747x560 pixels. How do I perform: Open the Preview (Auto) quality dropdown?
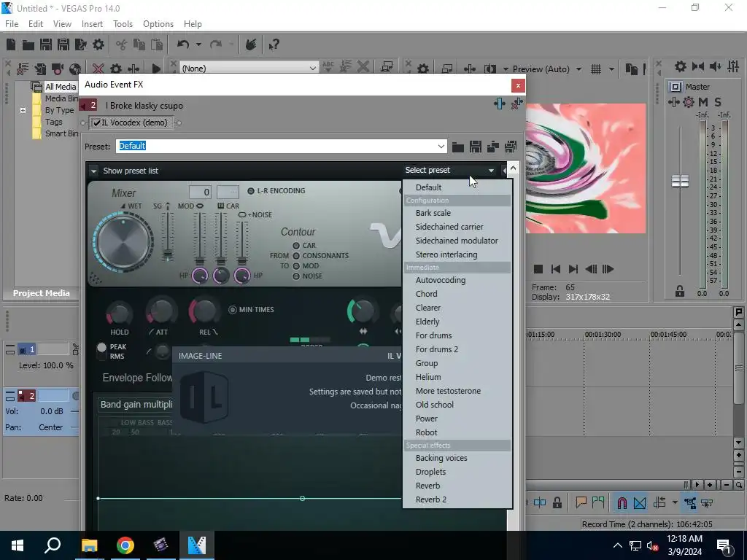point(578,69)
